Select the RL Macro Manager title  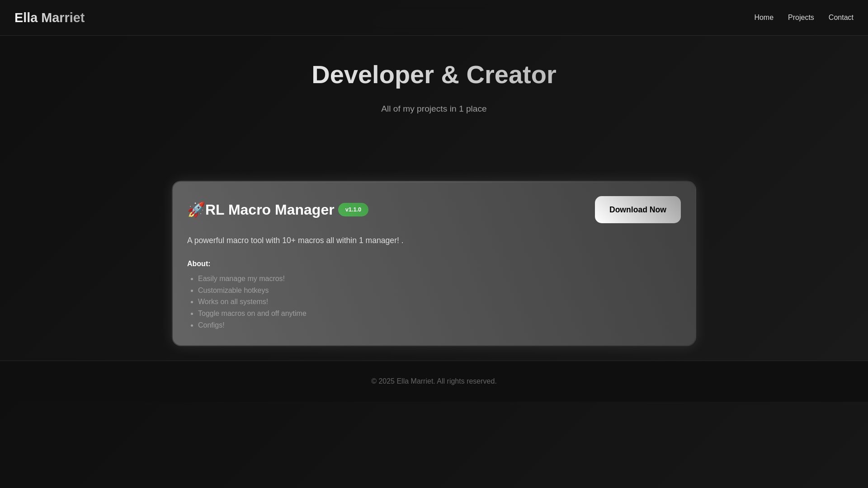[x=270, y=210]
